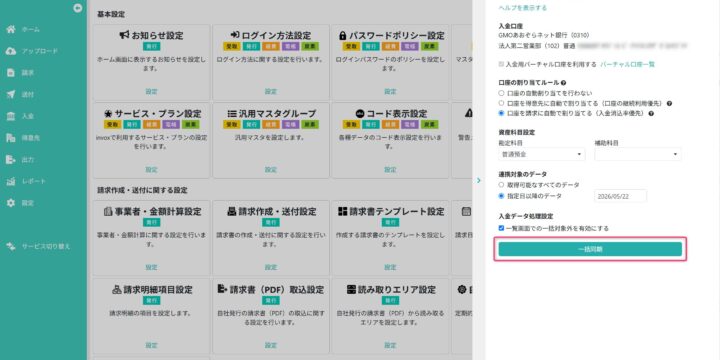Screen dimensions: 720x360
Task: Select 指定日以降のデータ radio
Action: coord(501,196)
